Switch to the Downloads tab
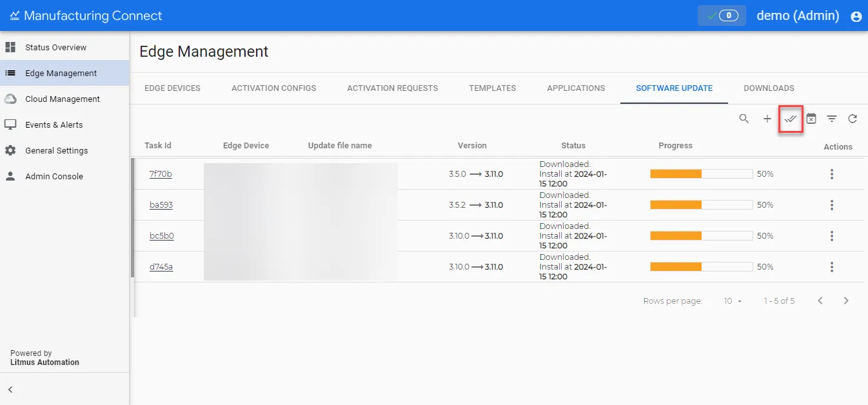The image size is (868, 405). (x=769, y=88)
